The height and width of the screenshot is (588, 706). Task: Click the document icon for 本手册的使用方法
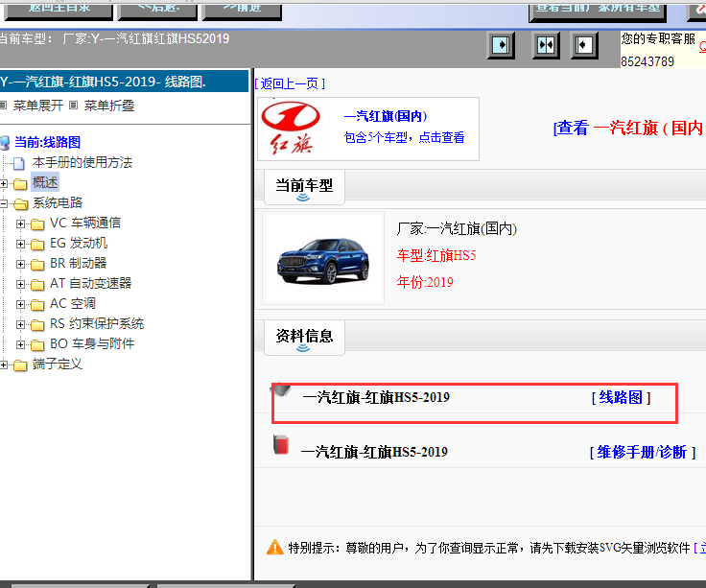click(x=19, y=163)
